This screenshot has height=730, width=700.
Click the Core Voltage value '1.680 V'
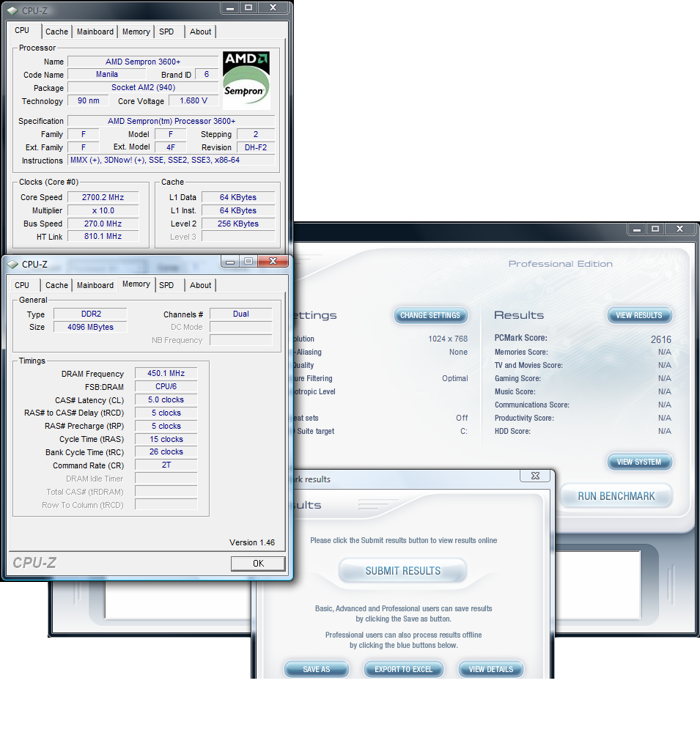194,100
